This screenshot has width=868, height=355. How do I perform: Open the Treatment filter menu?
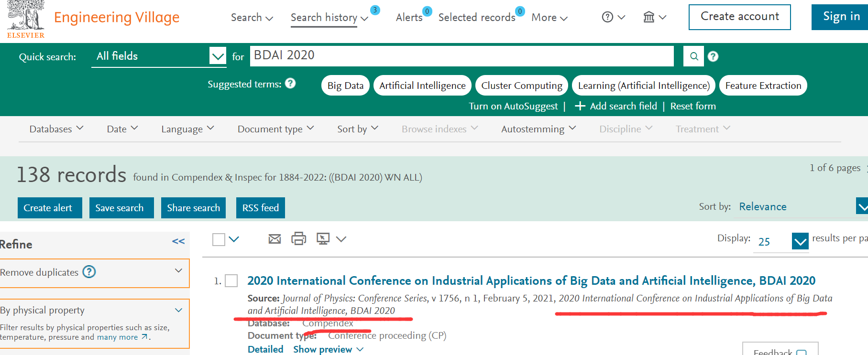click(x=703, y=129)
